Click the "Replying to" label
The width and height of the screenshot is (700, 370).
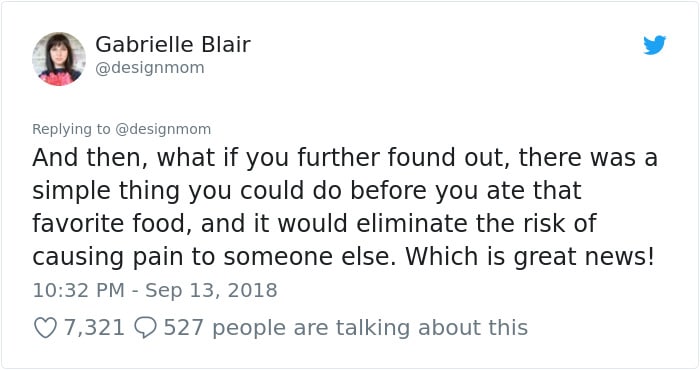pos(71,129)
